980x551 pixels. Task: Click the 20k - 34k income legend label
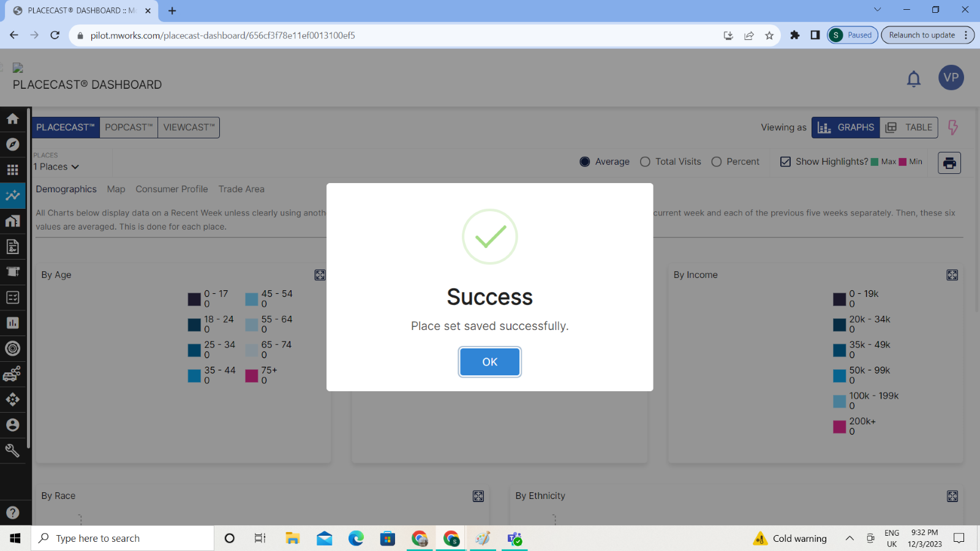point(870,319)
